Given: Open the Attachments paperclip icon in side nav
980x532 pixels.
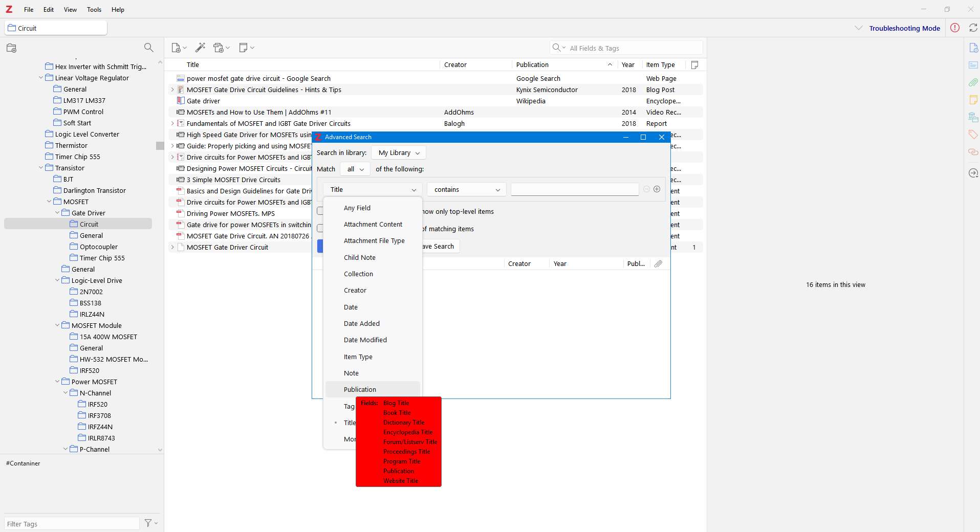Looking at the screenshot, I should (973, 82).
